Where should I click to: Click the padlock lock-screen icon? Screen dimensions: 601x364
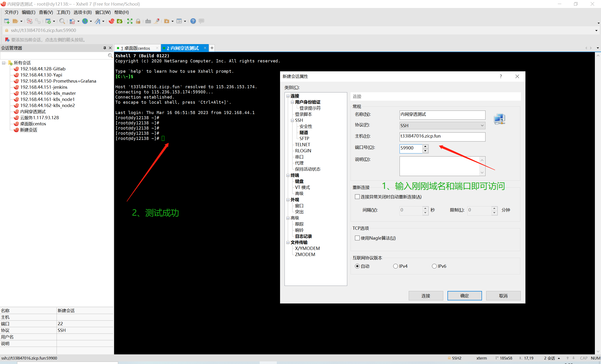pyautogui.click(x=138, y=21)
